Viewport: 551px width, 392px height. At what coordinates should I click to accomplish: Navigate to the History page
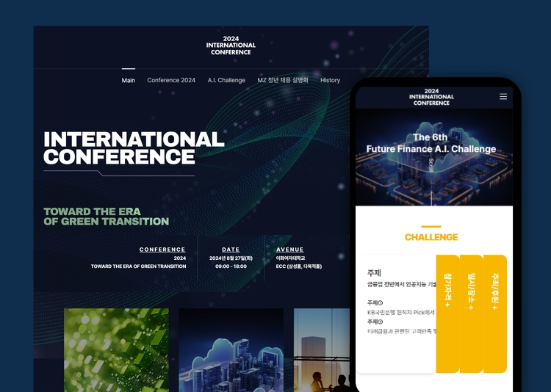tap(330, 80)
